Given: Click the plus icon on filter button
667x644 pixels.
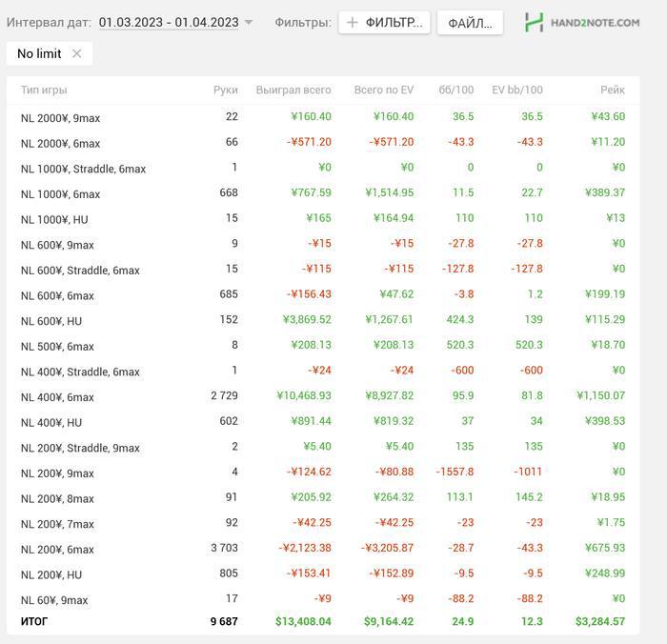Looking at the screenshot, I should (x=353, y=22).
